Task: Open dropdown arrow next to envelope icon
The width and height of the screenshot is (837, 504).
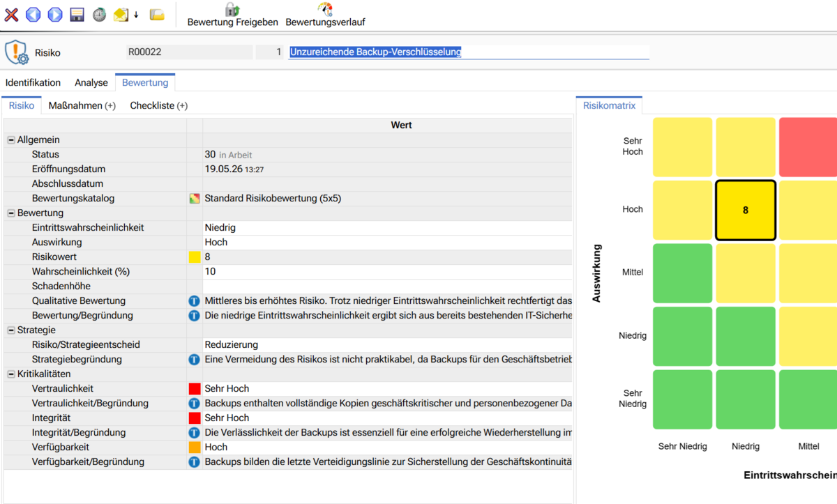Action: tap(136, 15)
